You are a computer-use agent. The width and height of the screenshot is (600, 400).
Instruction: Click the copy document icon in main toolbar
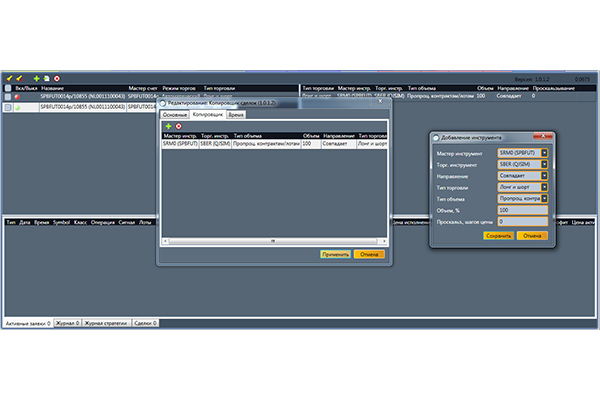tap(46, 78)
